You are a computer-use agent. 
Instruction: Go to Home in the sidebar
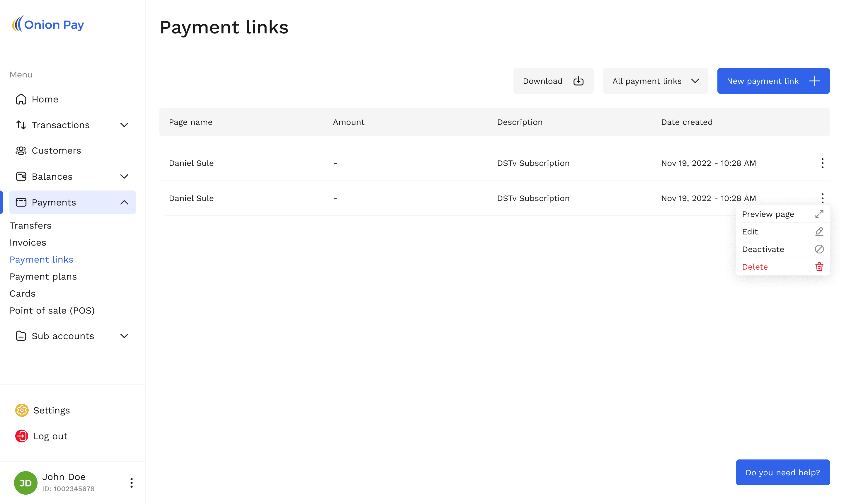click(x=72, y=99)
